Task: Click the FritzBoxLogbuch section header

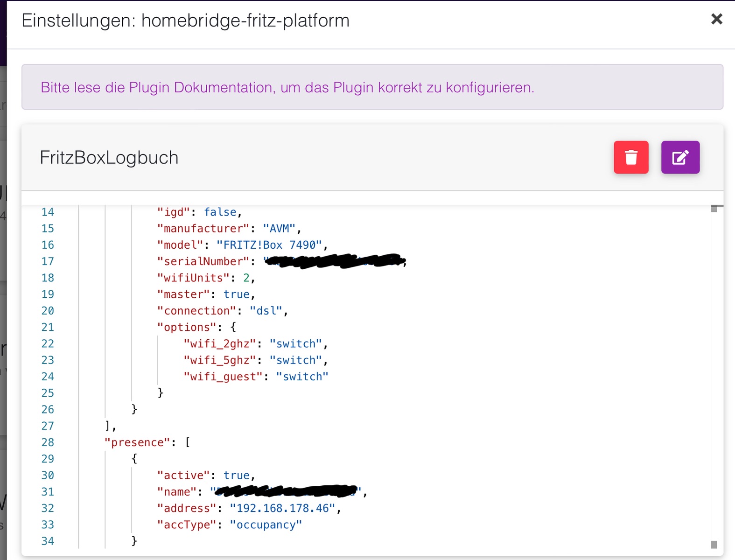Action: [109, 158]
